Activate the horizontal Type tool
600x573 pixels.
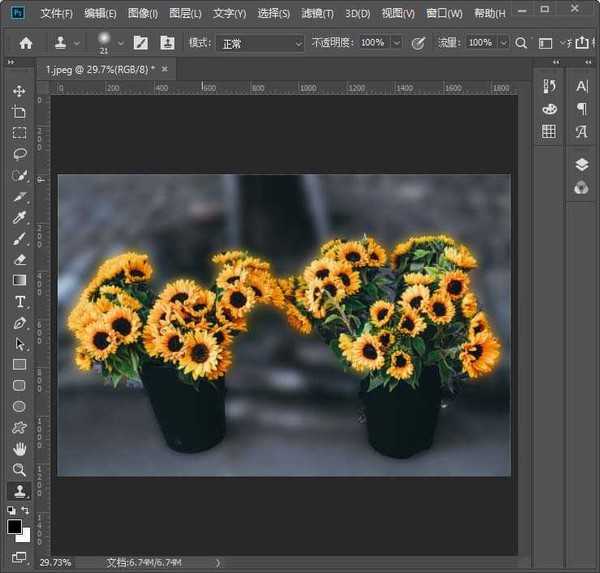point(19,301)
